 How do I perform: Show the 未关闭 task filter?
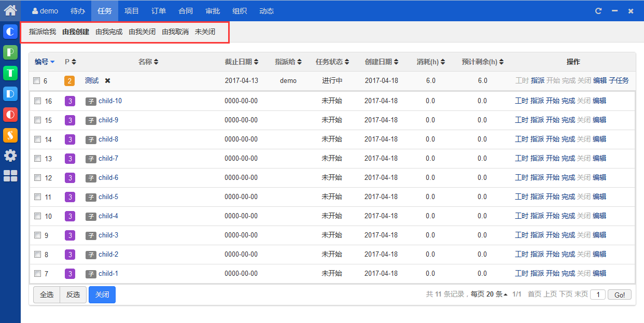pyautogui.click(x=205, y=32)
